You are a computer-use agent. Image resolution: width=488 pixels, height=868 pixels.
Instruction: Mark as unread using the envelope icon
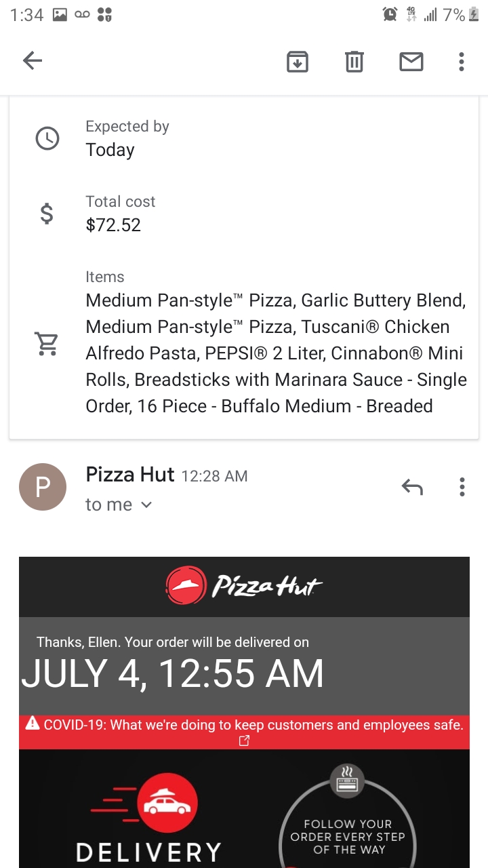411,62
